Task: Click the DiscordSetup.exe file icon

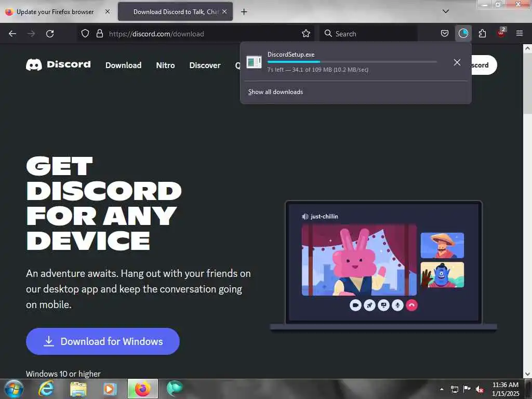Action: point(254,62)
